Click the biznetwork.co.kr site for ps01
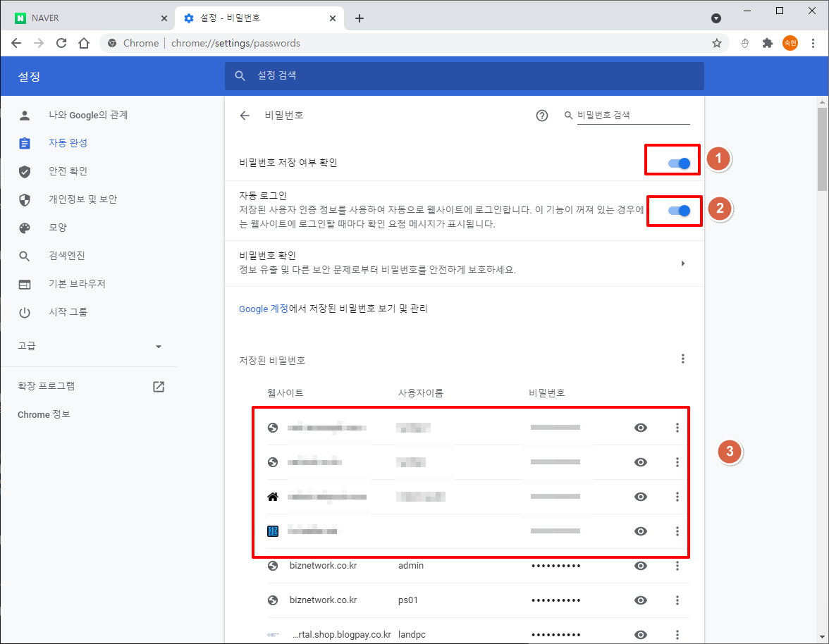Viewport: 829px width, 644px height. pos(323,600)
